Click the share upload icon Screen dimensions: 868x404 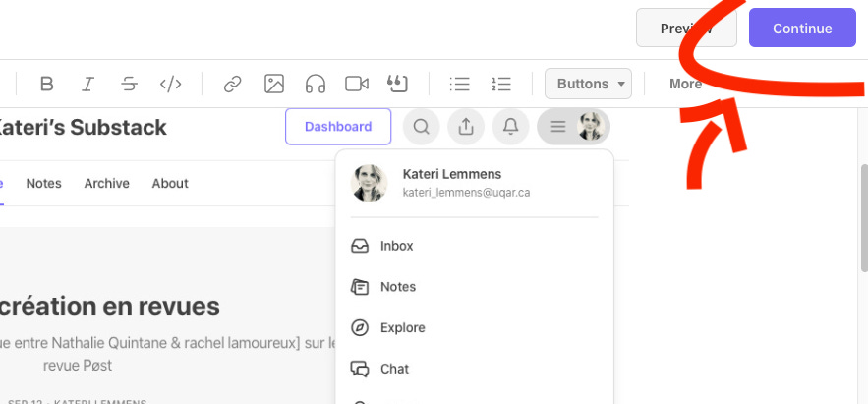(x=466, y=127)
